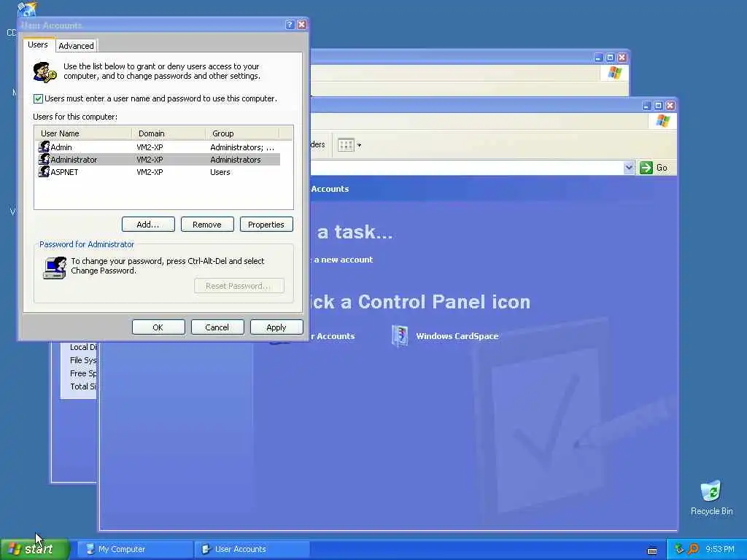This screenshot has height=560, width=747.
Task: Open the Recycle Bin
Action: point(711,498)
